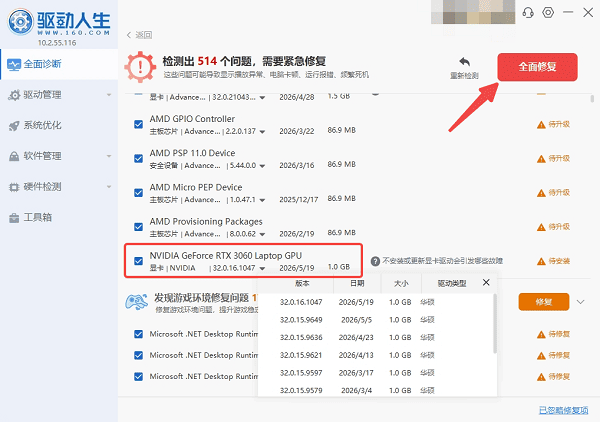Image resolution: width=600 pixels, height=422 pixels.
Task: Click the 大小 column header
Action: pos(401,283)
